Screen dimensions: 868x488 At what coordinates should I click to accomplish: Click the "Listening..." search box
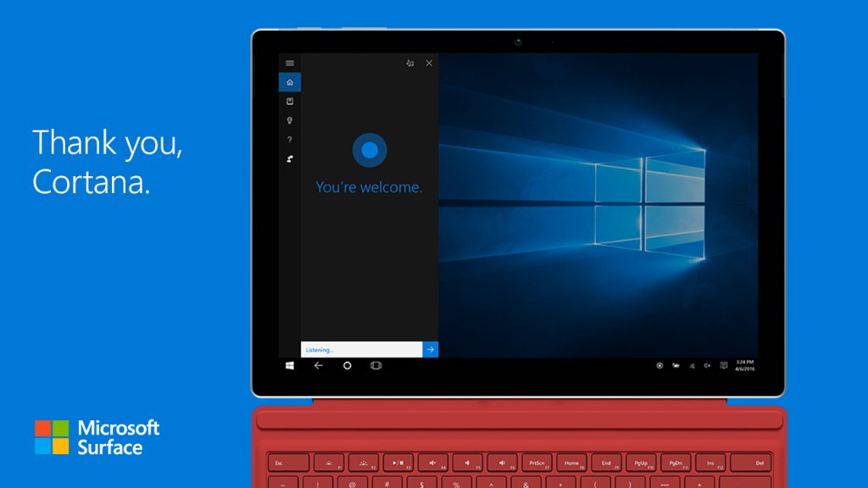(x=361, y=350)
